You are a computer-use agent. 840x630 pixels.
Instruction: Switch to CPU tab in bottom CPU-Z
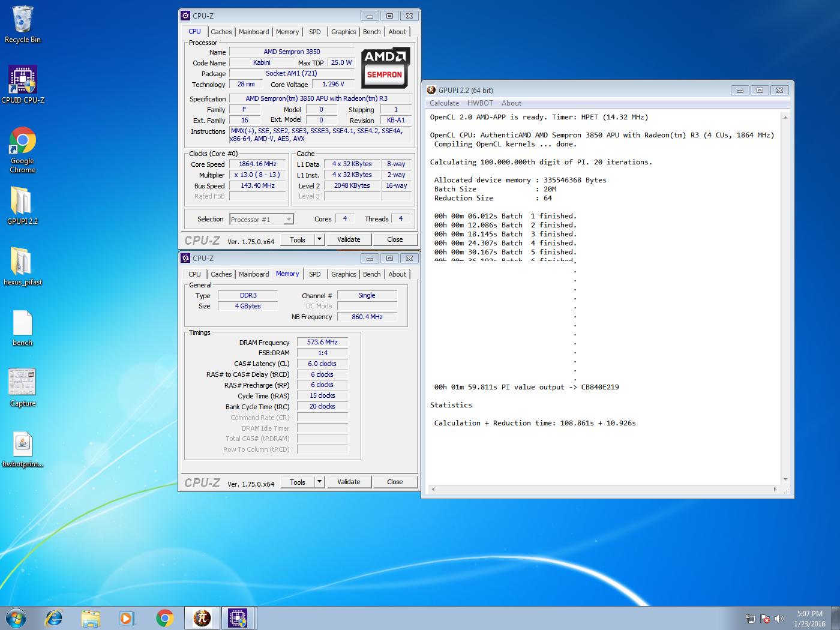click(195, 274)
